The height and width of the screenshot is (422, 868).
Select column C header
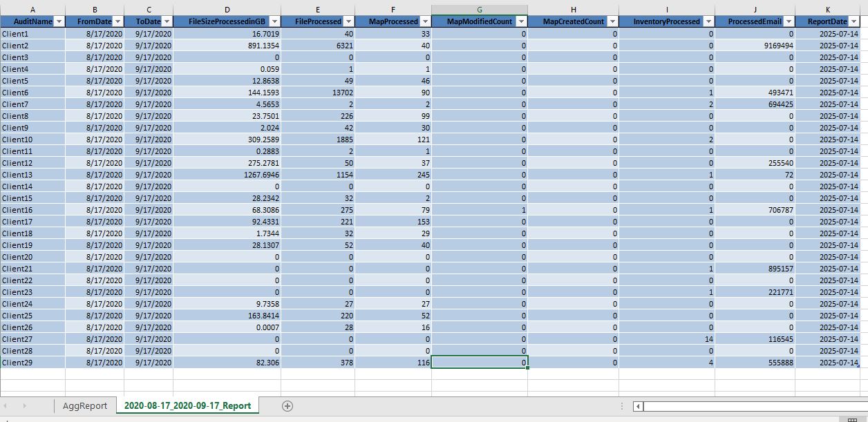point(149,10)
